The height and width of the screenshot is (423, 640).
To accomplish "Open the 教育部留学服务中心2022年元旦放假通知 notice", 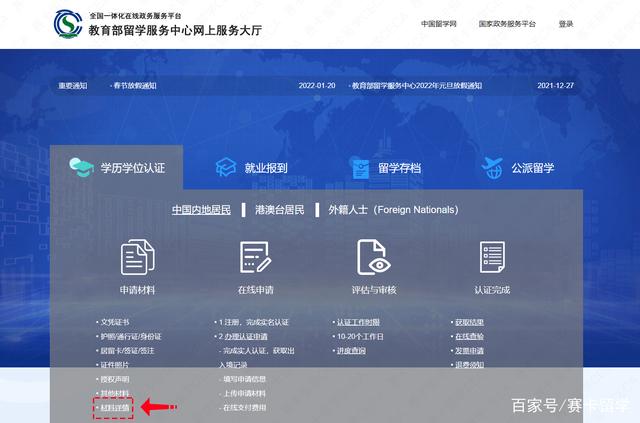I will point(417,85).
